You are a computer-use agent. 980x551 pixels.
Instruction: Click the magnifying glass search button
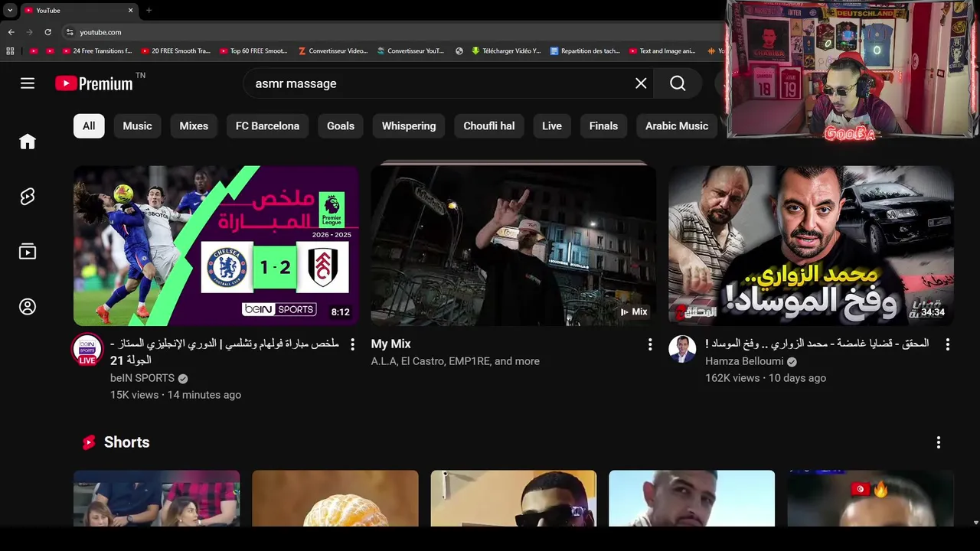click(678, 83)
